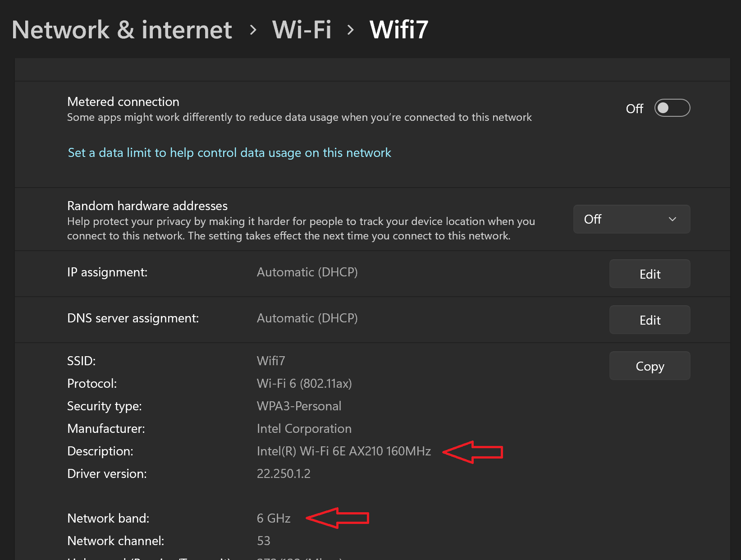Image resolution: width=741 pixels, height=560 pixels.
Task: Edit the IP assignment setting
Action: coord(650,274)
